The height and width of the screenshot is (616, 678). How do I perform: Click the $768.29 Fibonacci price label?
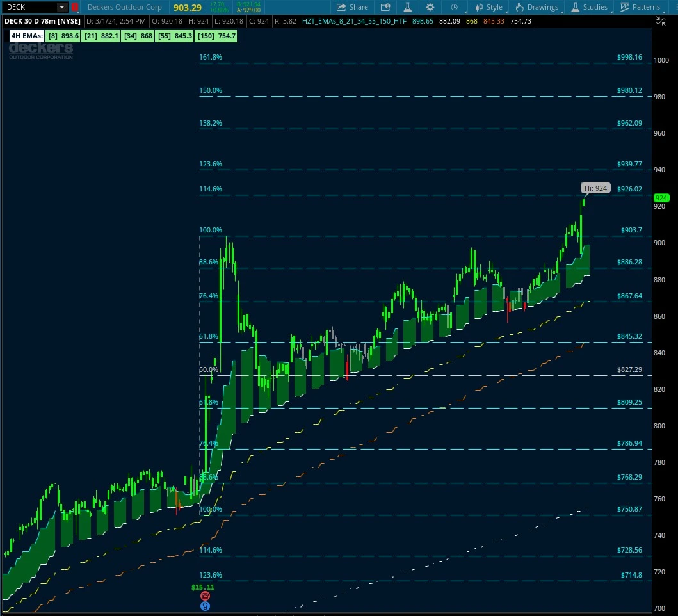pyautogui.click(x=629, y=477)
